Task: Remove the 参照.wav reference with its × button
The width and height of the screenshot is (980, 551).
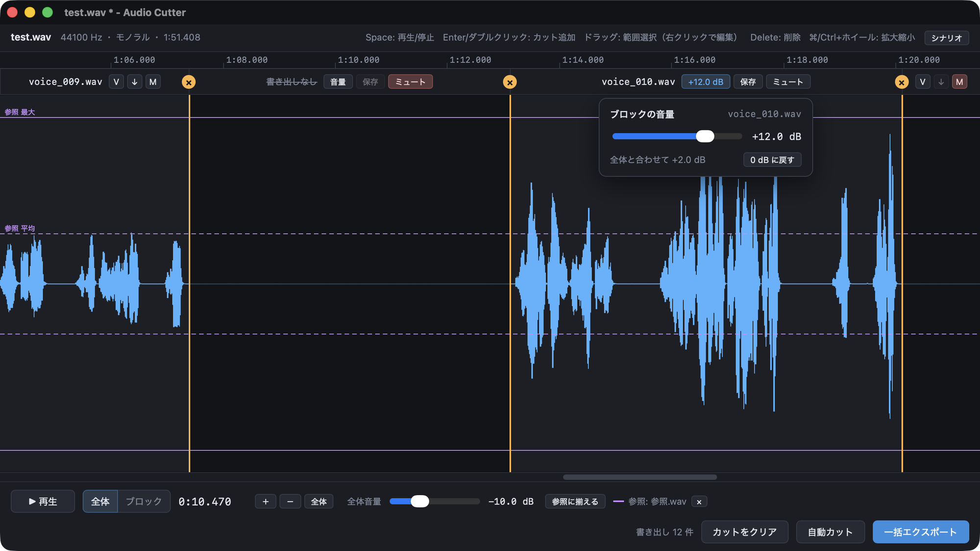Action: tap(699, 502)
